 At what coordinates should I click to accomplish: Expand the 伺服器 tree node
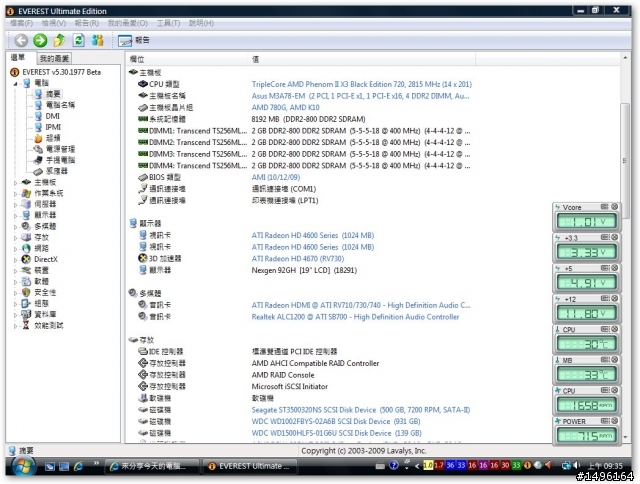click(16, 205)
